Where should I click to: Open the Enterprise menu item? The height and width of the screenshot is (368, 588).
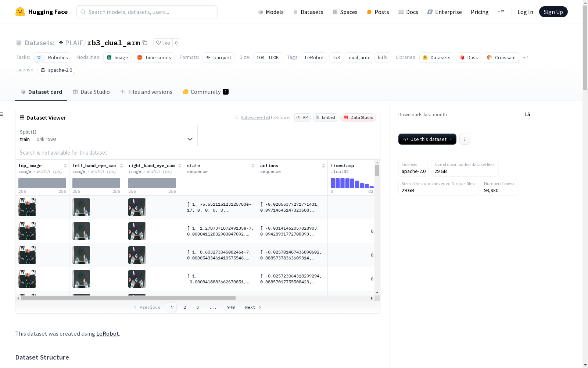(x=445, y=12)
